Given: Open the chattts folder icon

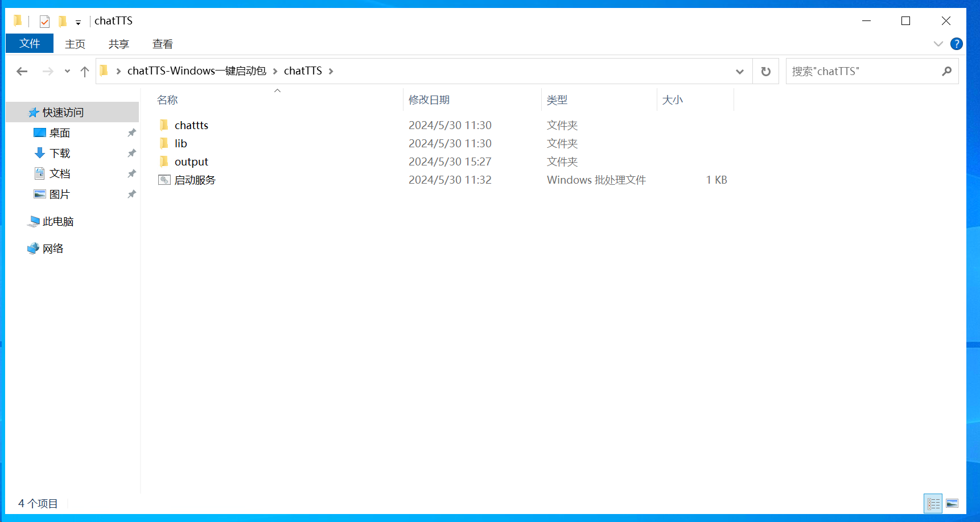Looking at the screenshot, I should click(x=164, y=125).
